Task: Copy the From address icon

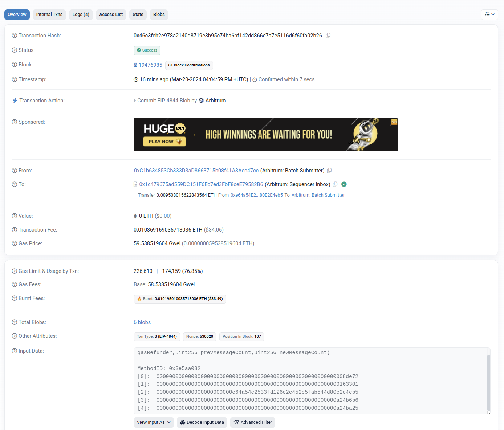Action: 329,171
